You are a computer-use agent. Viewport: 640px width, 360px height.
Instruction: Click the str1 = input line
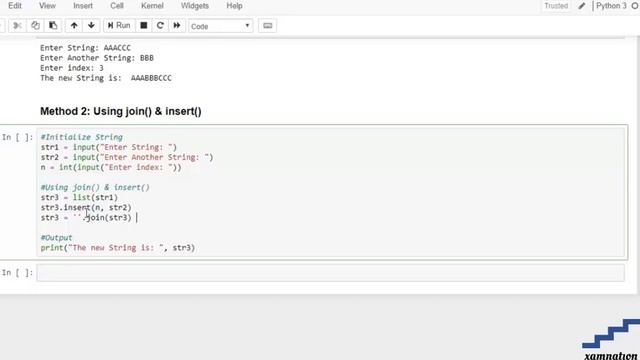pyautogui.click(x=109, y=147)
